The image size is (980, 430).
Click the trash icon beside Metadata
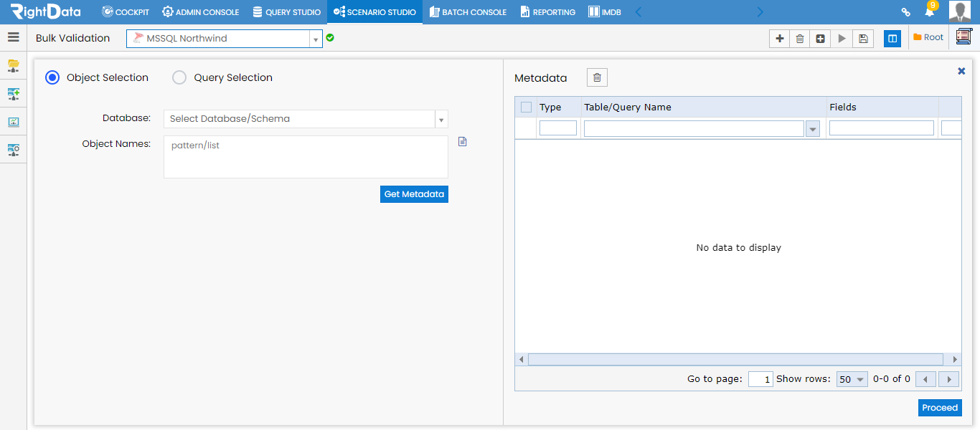(597, 77)
